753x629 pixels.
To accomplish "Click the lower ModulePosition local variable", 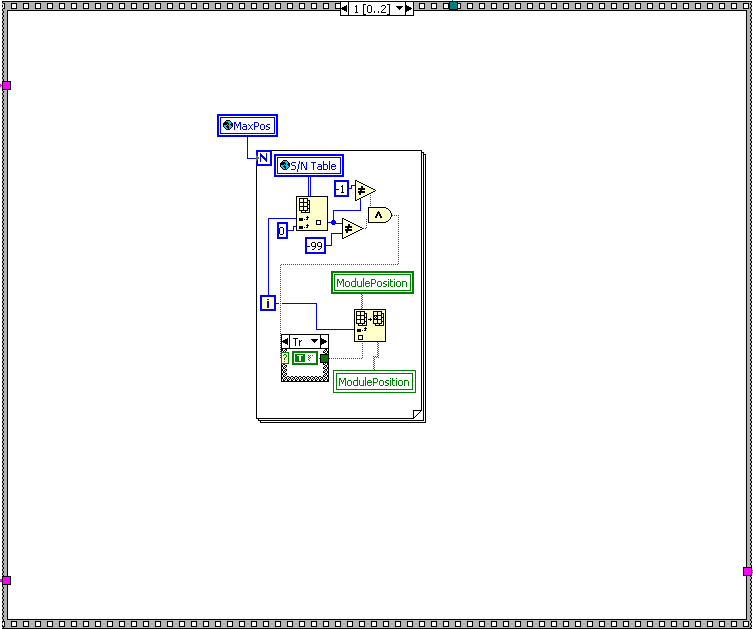I will point(373,382).
